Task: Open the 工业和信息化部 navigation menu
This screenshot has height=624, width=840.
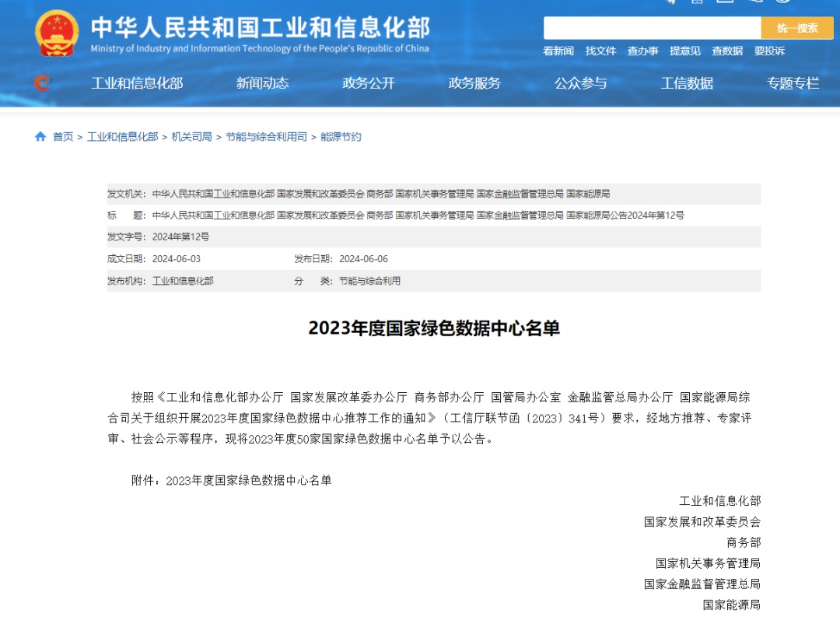Action: pos(137,83)
